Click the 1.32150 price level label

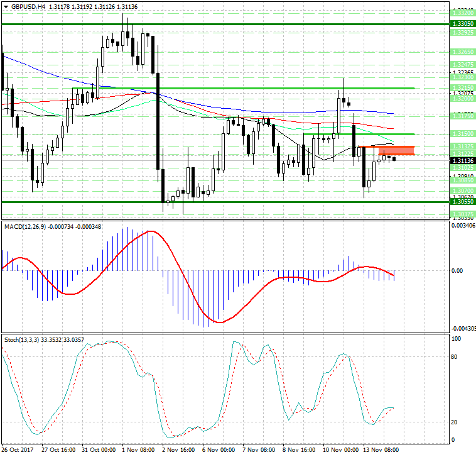pyautogui.click(x=462, y=88)
